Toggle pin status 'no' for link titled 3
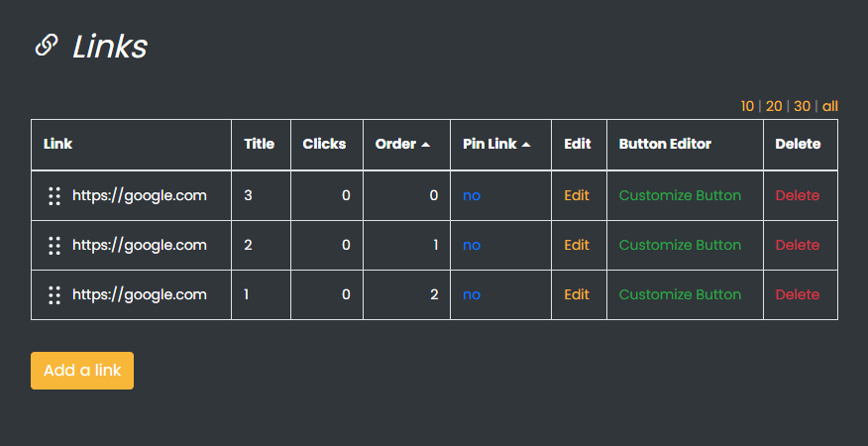This screenshot has height=446, width=868. 471,196
